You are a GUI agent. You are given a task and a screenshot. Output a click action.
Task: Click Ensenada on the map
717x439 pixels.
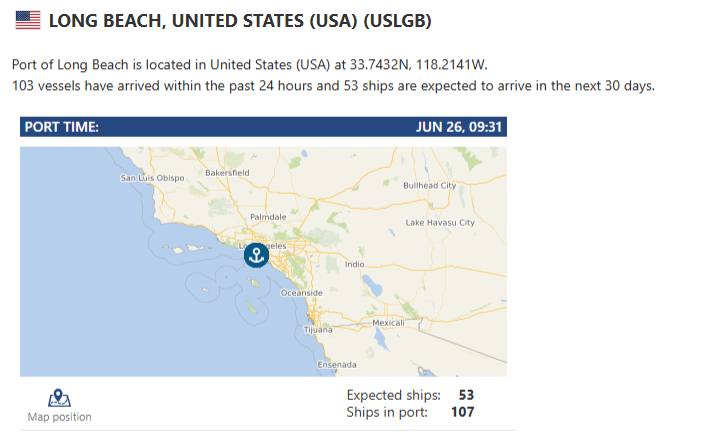(x=337, y=365)
